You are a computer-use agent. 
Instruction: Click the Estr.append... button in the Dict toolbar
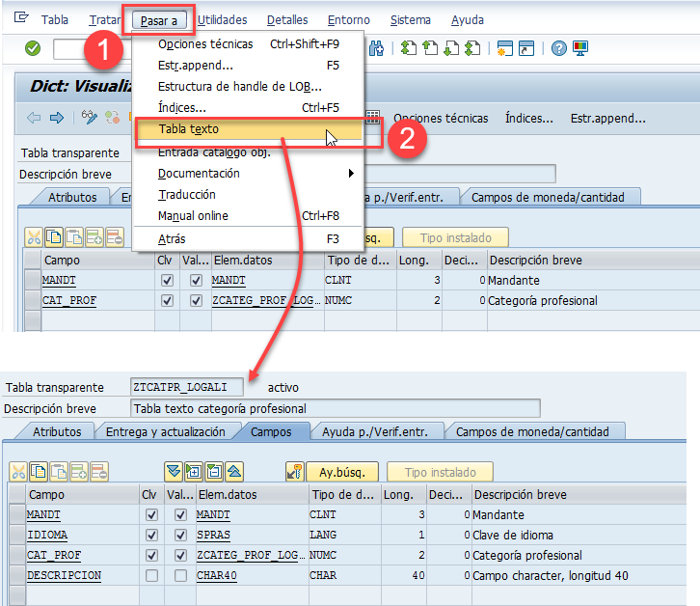click(x=608, y=118)
